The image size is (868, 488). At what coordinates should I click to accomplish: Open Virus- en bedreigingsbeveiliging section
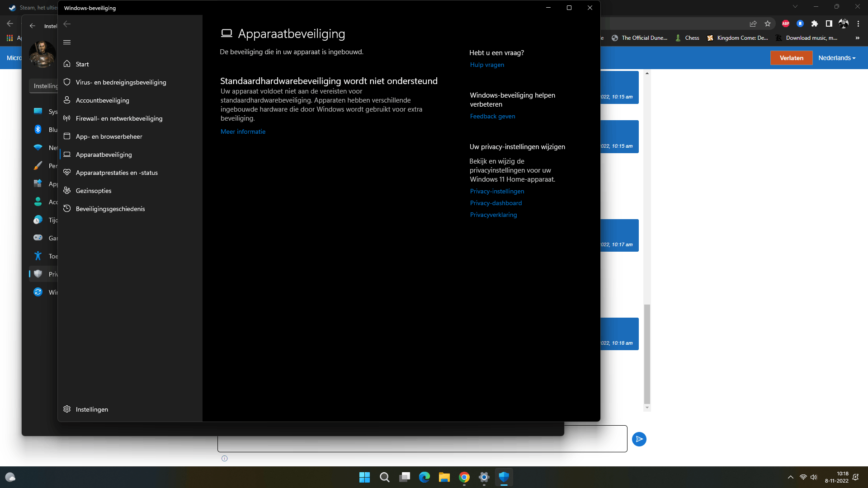point(121,82)
